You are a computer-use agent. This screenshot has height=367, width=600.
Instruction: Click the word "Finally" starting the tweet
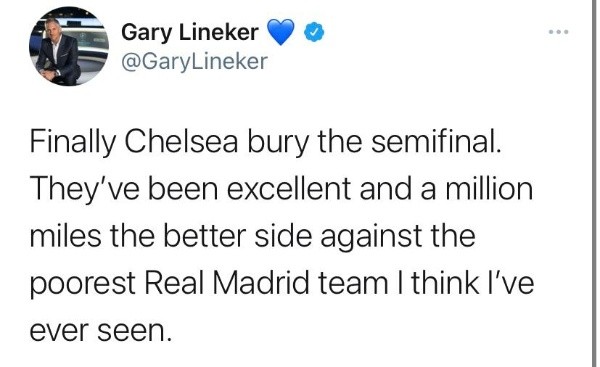pyautogui.click(x=72, y=144)
